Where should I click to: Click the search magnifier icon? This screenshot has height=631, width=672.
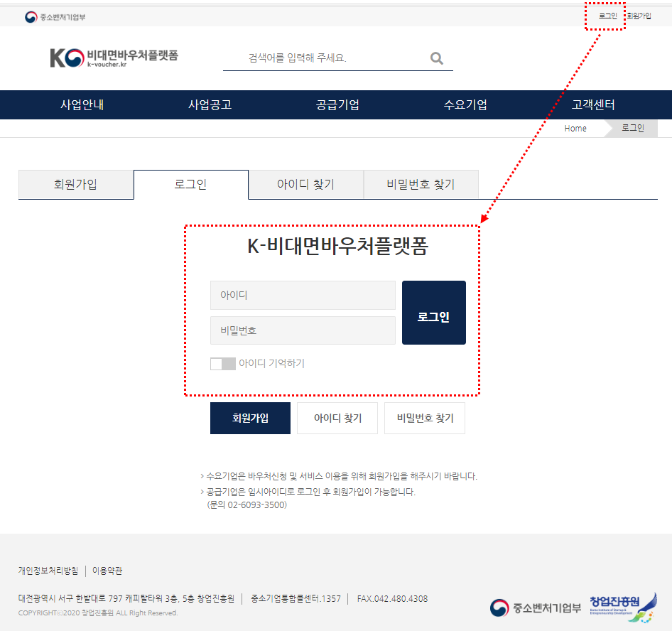coord(436,58)
